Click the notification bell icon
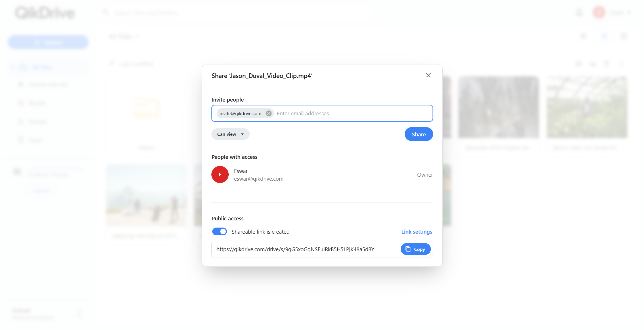Screen dimensions: 644x330 click(x=579, y=13)
